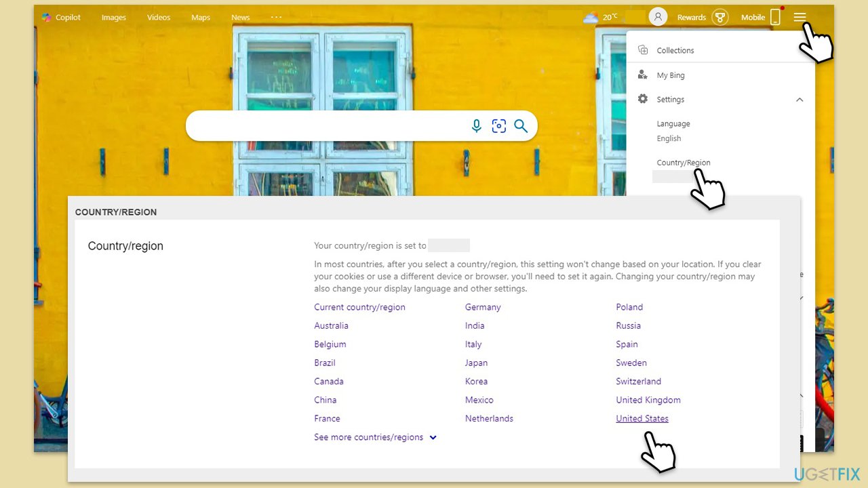868x488 pixels.
Task: Choose Australia as country
Action: (x=331, y=325)
